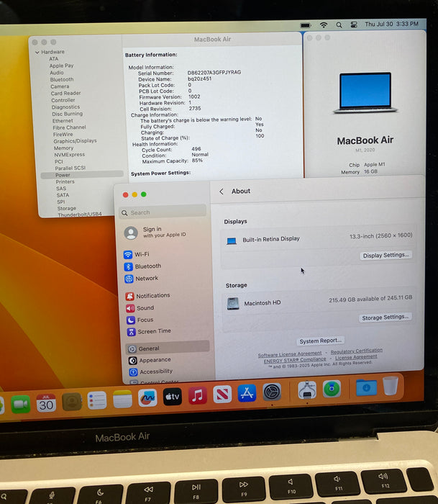Select Ethernet in System Information sidebar

coord(63,121)
